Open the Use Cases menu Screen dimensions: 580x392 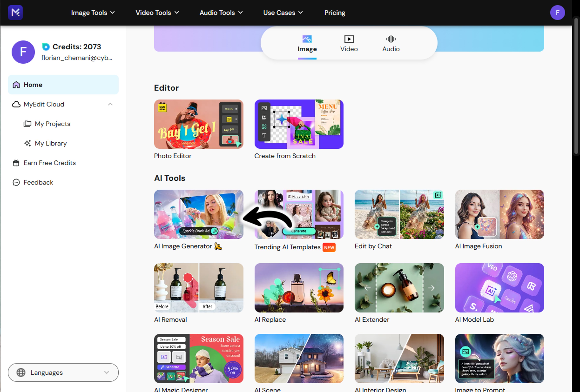[283, 13]
